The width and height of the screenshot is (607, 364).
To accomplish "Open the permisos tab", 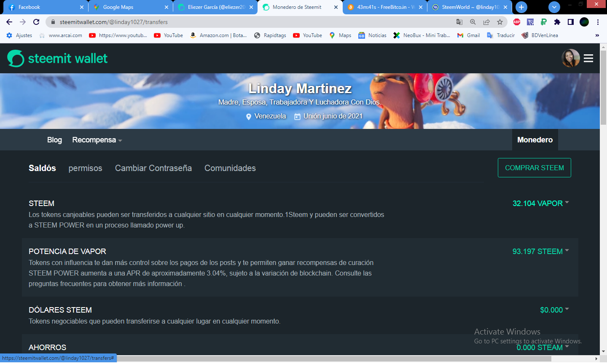I will pos(86,168).
